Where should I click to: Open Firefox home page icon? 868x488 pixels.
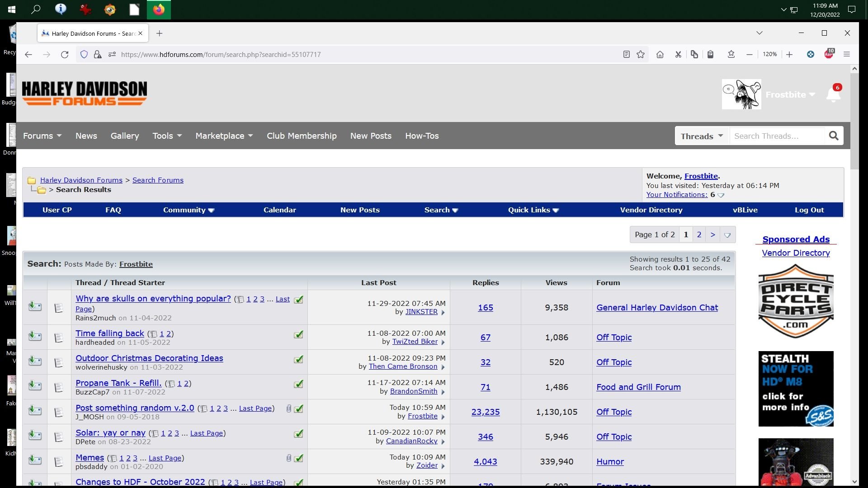[660, 55]
